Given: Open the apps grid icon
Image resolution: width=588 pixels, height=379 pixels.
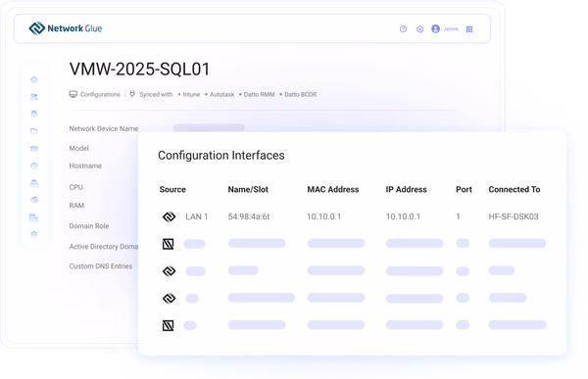Looking at the screenshot, I should (469, 28).
